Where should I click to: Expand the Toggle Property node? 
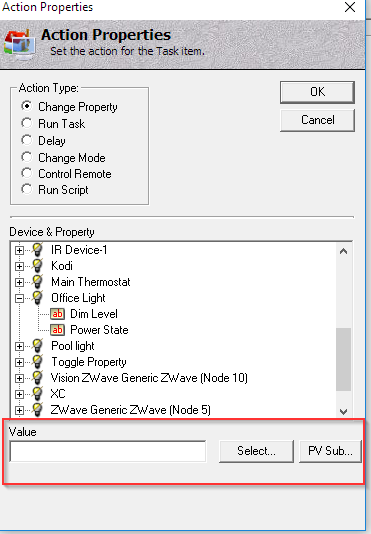(x=19, y=362)
